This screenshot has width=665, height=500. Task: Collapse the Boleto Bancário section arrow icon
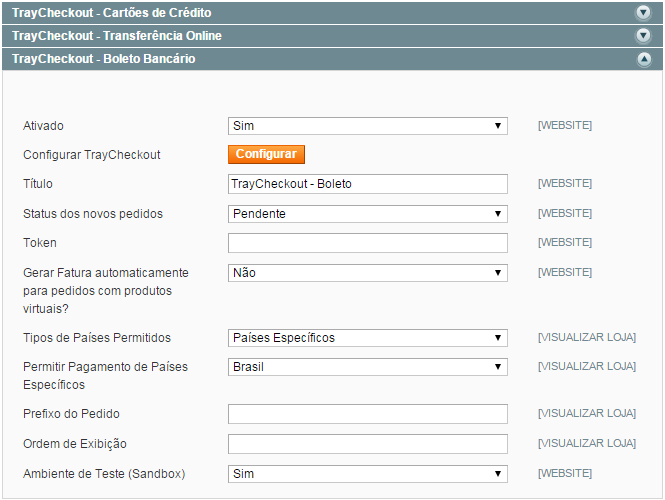[644, 59]
